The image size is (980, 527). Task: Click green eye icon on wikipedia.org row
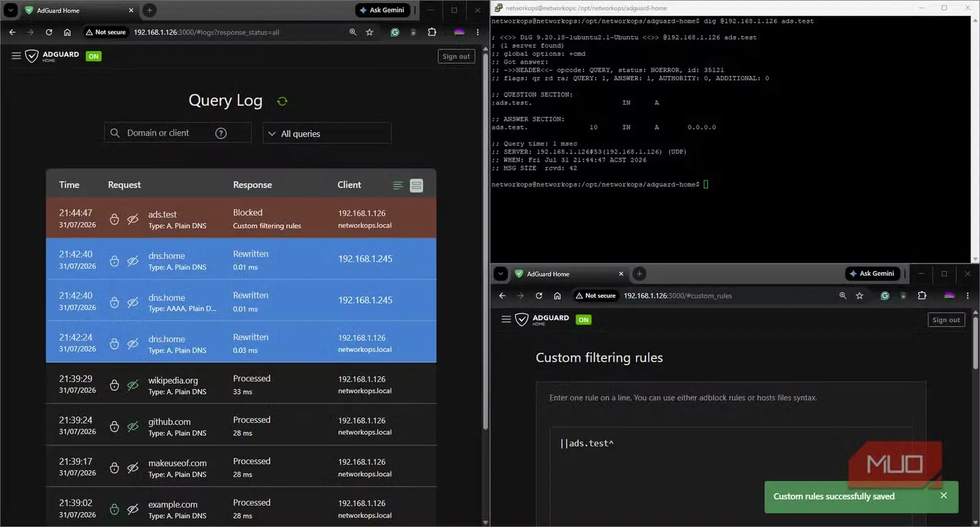[133, 385]
